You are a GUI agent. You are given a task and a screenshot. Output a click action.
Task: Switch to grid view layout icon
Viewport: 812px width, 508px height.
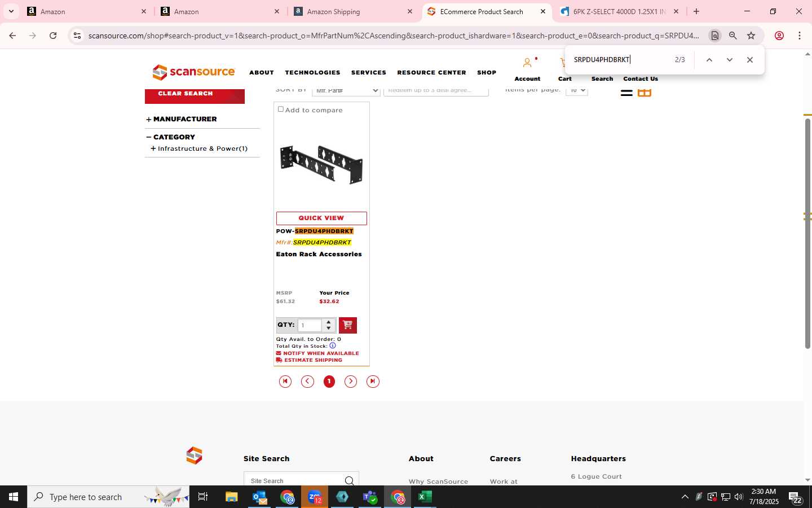(x=645, y=92)
